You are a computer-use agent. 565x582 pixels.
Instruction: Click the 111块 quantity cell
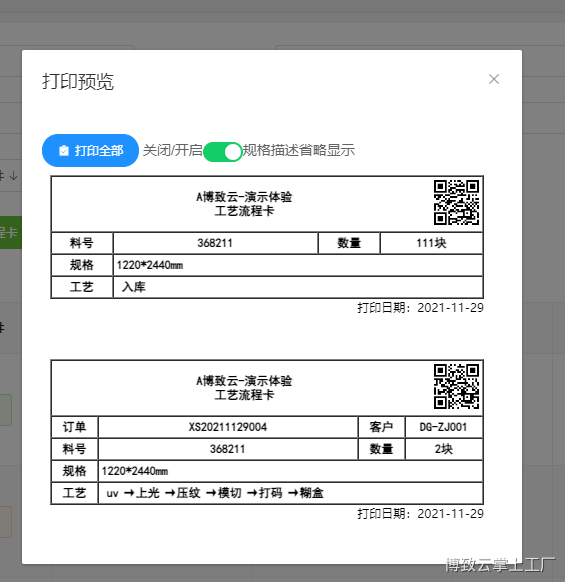(x=431, y=243)
